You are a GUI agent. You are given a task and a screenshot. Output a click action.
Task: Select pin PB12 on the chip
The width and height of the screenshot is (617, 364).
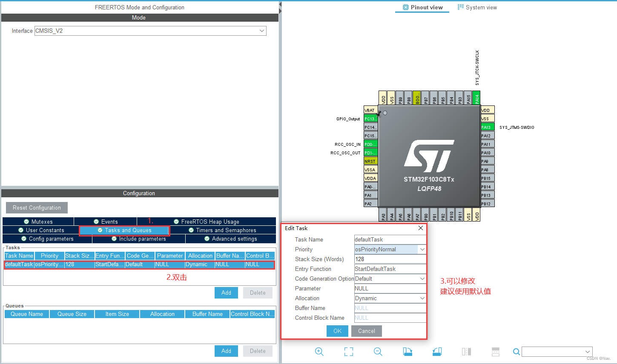click(x=488, y=204)
